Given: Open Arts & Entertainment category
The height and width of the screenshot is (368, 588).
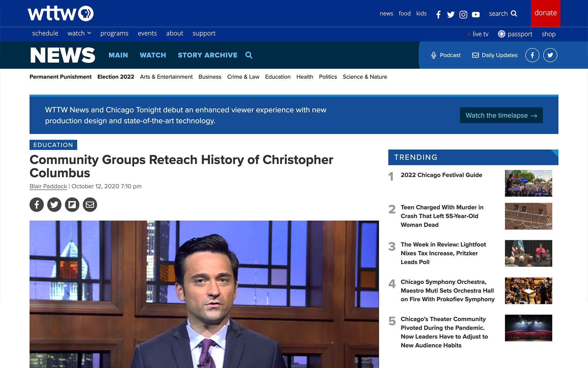Looking at the screenshot, I should tap(166, 77).
